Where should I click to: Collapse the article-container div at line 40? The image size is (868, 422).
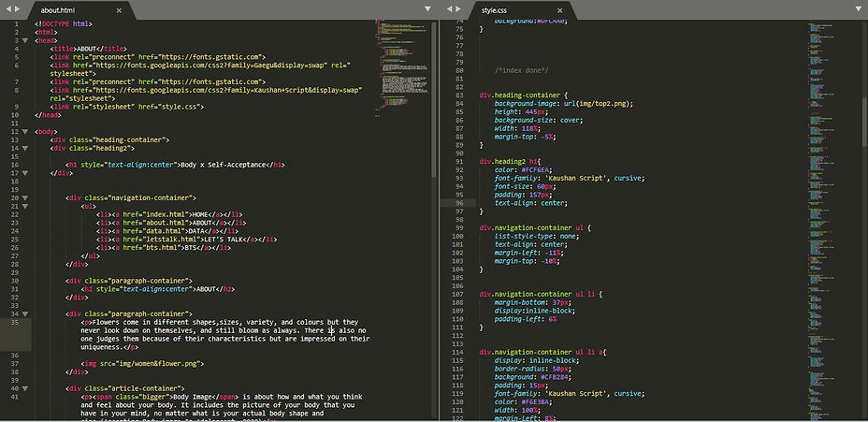24,388
